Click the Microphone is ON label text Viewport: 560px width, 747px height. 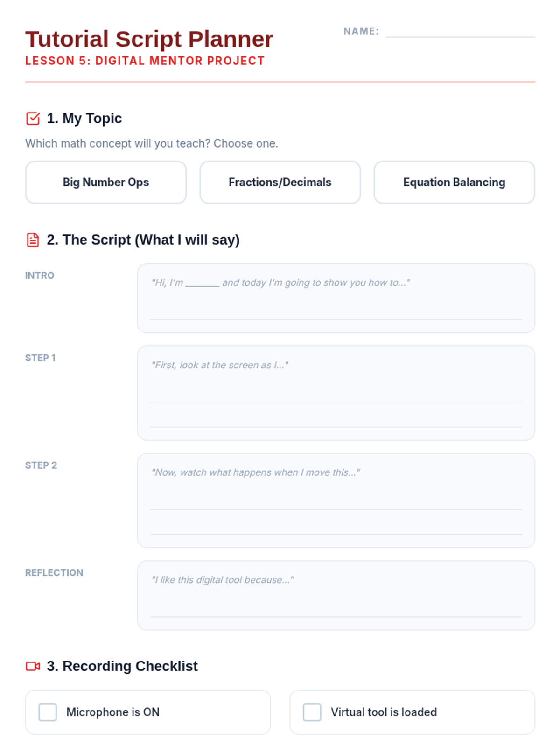click(x=113, y=712)
